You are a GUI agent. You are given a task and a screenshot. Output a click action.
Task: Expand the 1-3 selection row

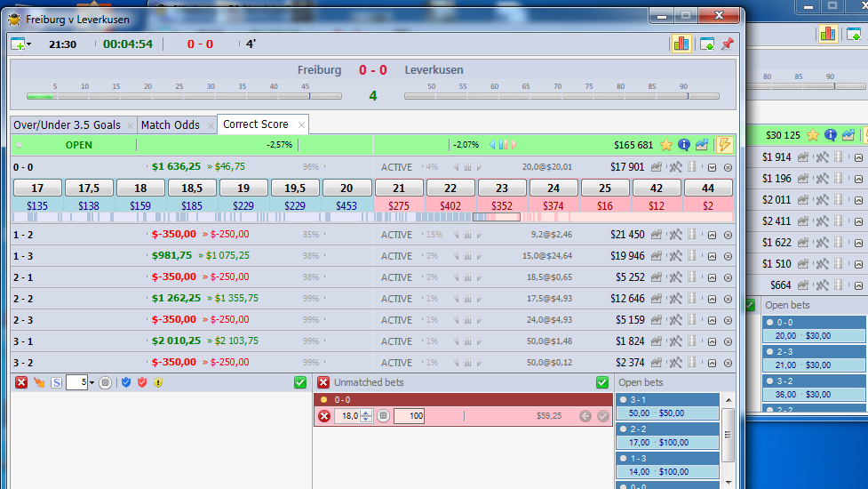point(712,256)
